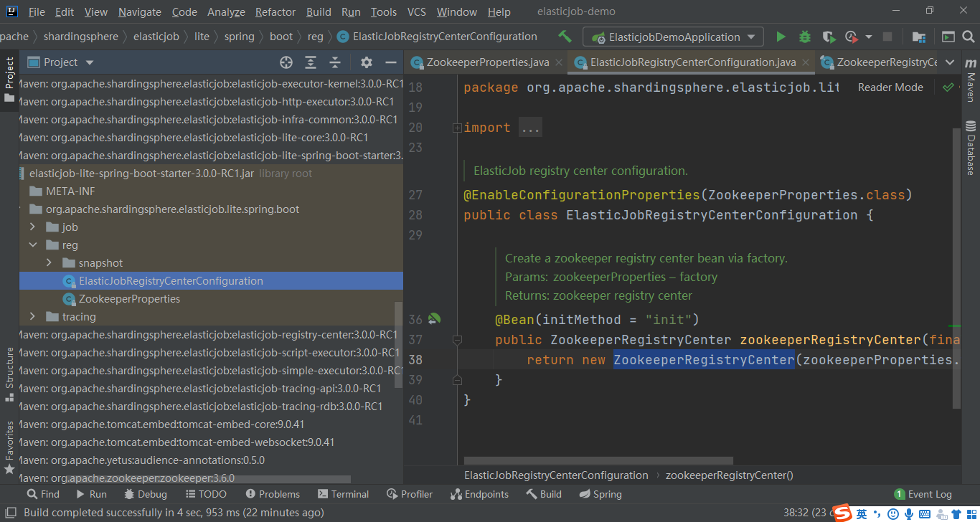The image size is (980, 522).
Task: Click the Run Anything icon
Action: tap(948, 37)
